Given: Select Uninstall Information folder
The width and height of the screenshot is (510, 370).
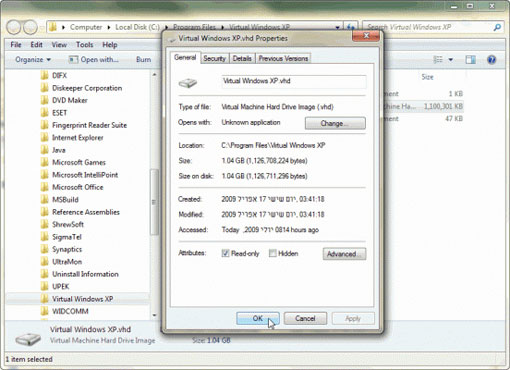Looking at the screenshot, I should (85, 274).
